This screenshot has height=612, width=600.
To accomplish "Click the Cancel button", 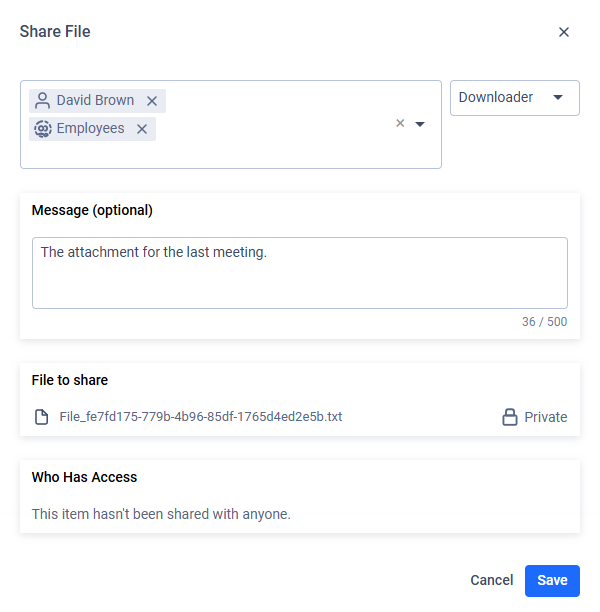I will point(491,580).
